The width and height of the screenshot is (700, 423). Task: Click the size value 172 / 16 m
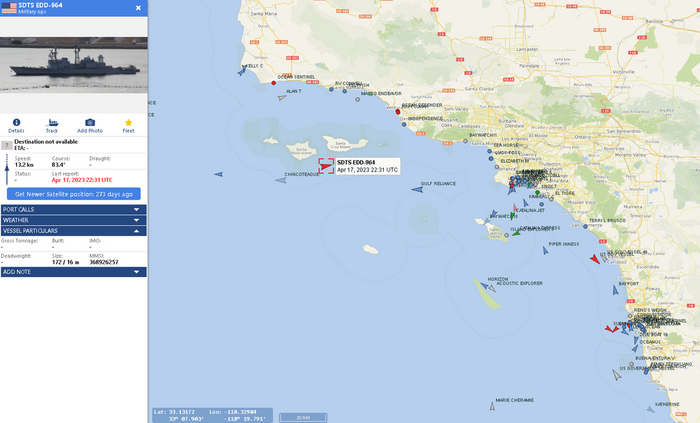tap(66, 262)
